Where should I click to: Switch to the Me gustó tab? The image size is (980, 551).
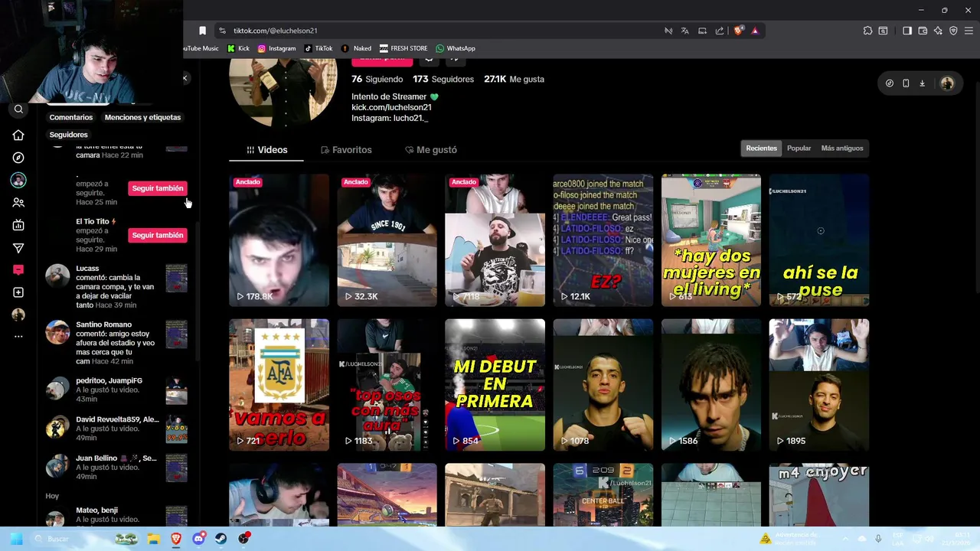(x=430, y=150)
